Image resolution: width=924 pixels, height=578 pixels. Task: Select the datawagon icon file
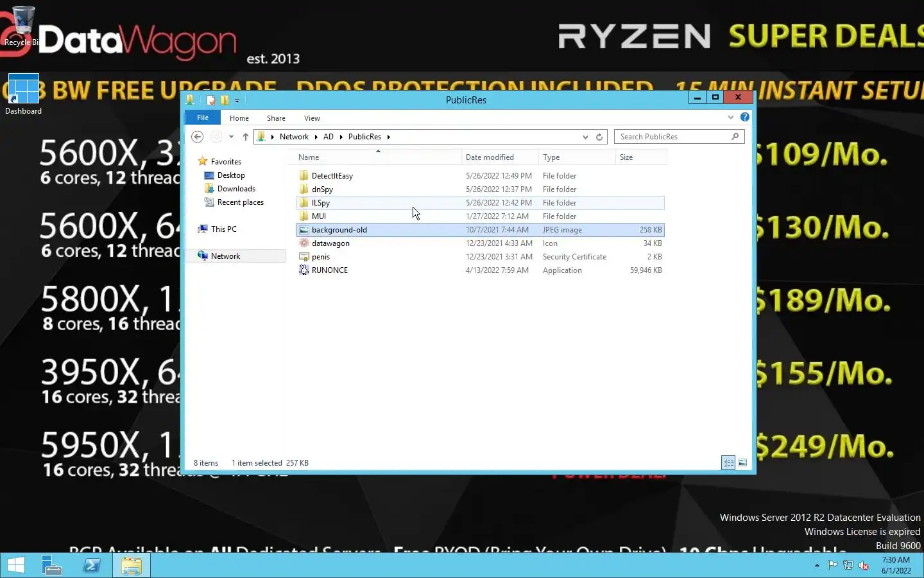304,243
